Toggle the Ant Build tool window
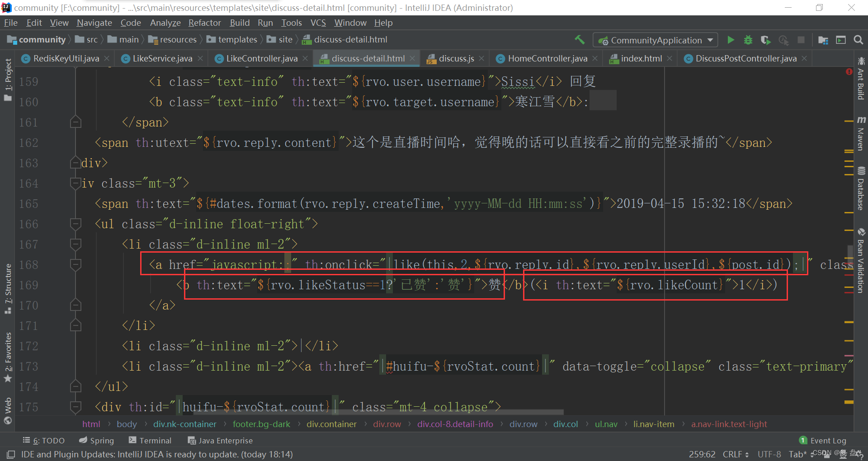 [x=861, y=79]
